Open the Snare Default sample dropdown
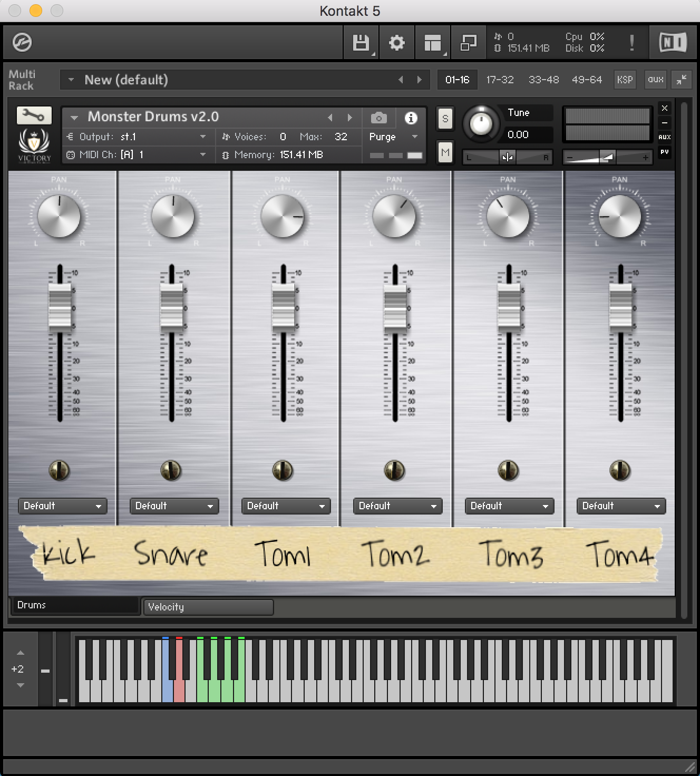 click(174, 506)
